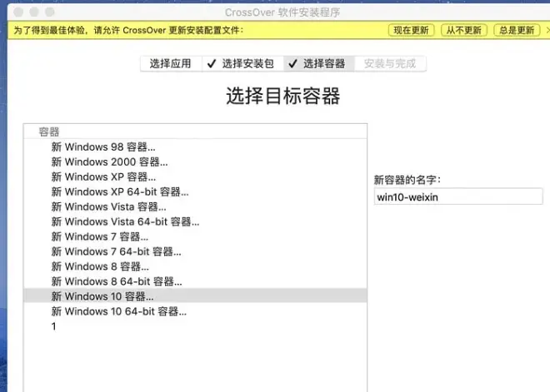Choose 新 Windows 8 64-bit 容器 row
Viewport: 550px width, 392px height.
click(195, 281)
